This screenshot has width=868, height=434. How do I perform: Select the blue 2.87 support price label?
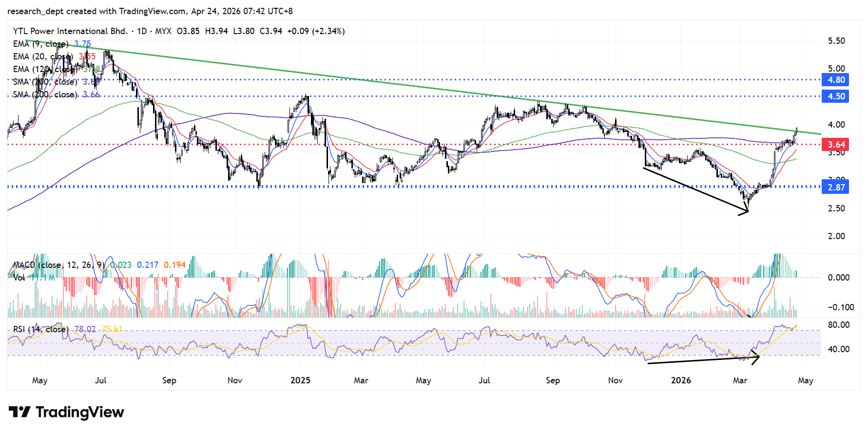coord(836,187)
